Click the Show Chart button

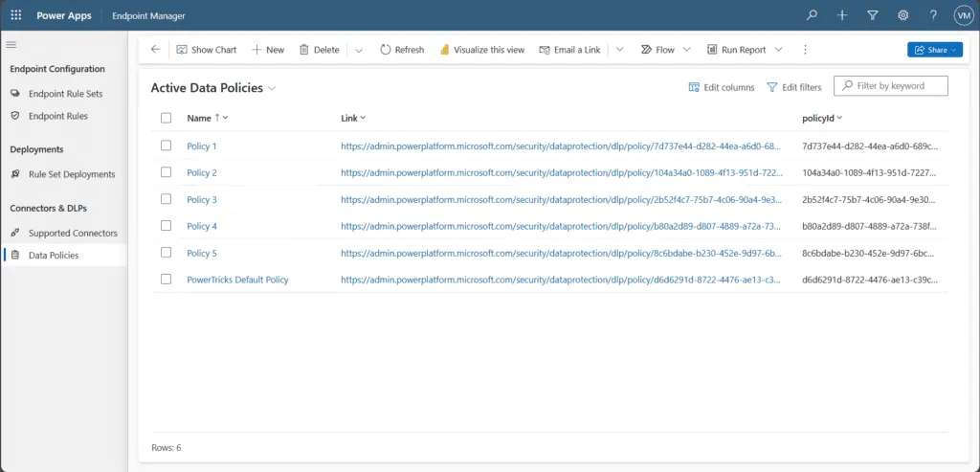tap(207, 50)
